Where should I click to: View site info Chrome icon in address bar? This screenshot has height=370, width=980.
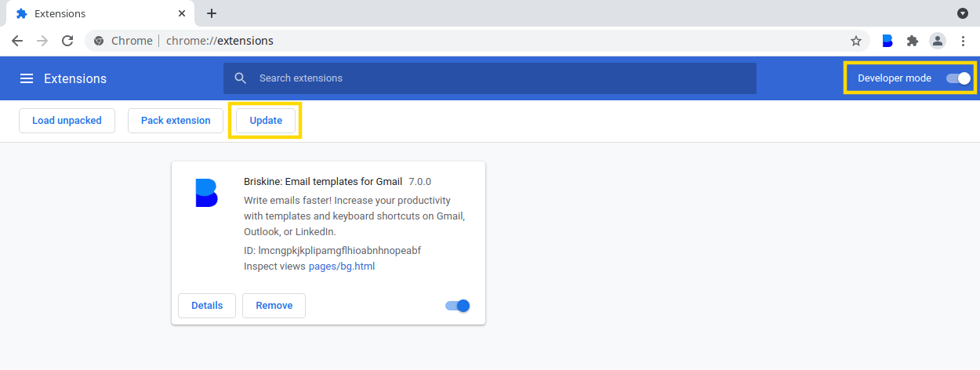coord(99,41)
